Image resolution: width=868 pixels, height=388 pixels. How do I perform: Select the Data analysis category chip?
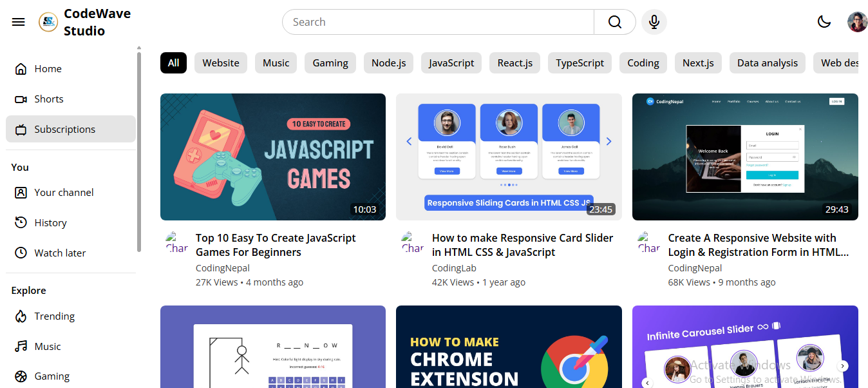768,63
